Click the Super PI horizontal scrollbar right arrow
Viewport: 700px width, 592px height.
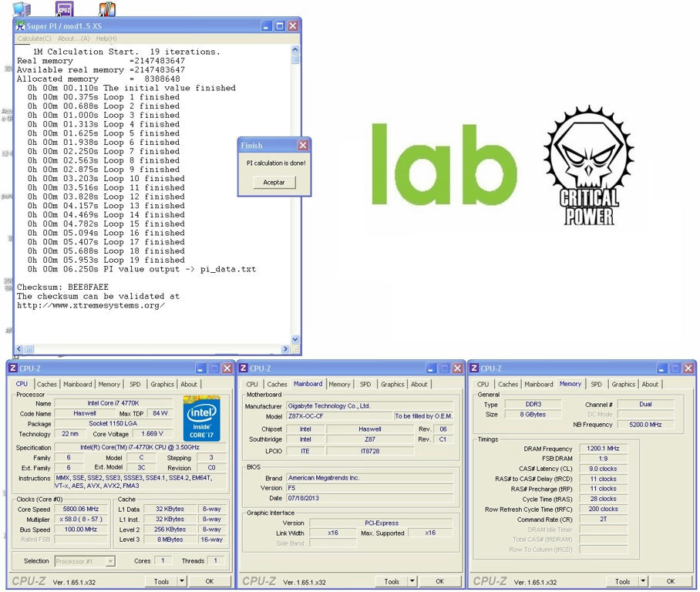click(286, 349)
